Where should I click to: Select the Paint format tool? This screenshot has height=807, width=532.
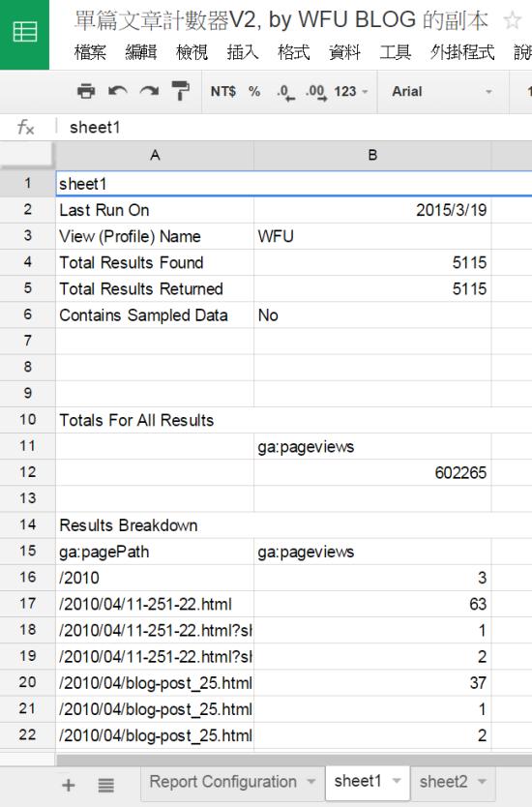click(180, 92)
